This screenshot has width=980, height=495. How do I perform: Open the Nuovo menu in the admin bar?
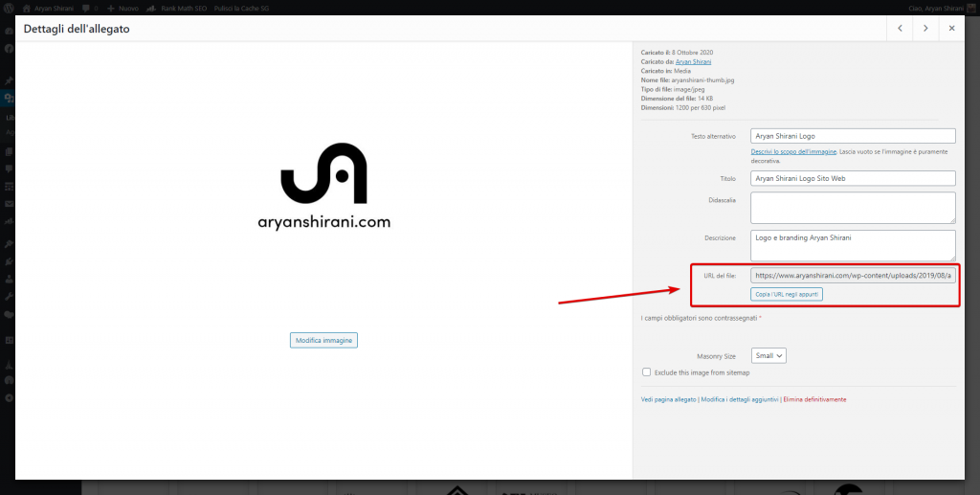(122, 10)
